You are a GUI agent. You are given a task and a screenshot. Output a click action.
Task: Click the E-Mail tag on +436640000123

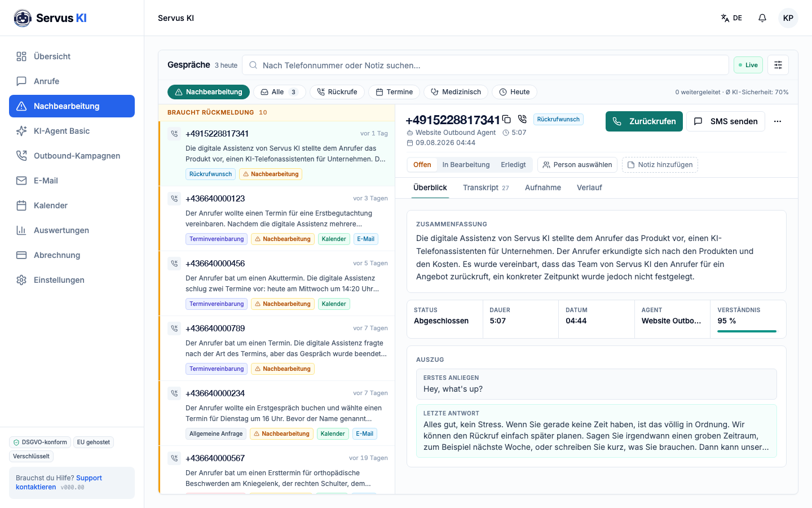coord(365,239)
